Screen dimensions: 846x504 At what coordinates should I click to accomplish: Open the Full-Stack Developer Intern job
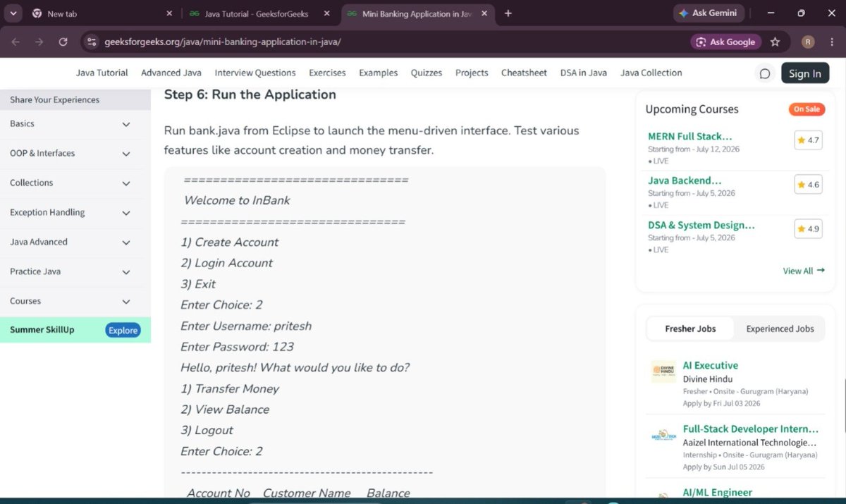(751, 429)
